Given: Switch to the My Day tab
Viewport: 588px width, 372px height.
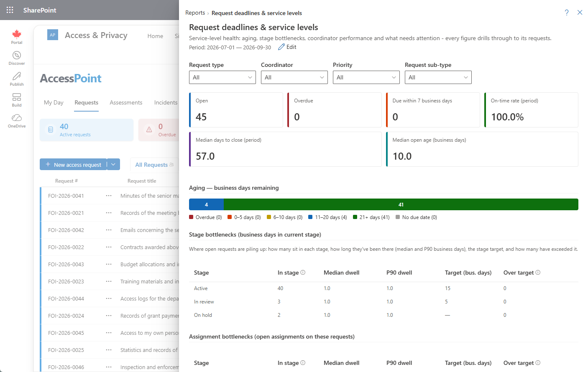Looking at the screenshot, I should (54, 102).
